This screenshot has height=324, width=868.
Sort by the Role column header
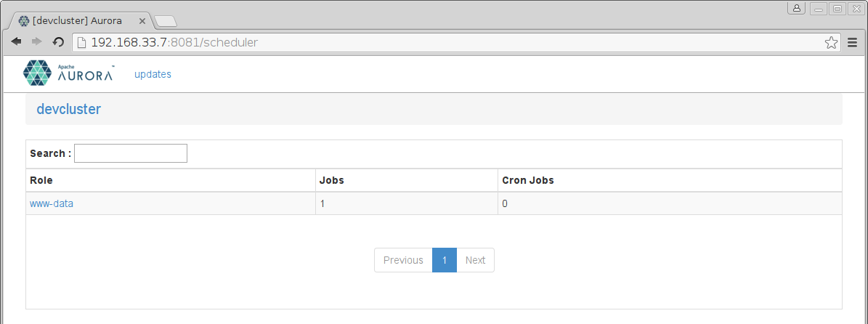pyautogui.click(x=41, y=180)
